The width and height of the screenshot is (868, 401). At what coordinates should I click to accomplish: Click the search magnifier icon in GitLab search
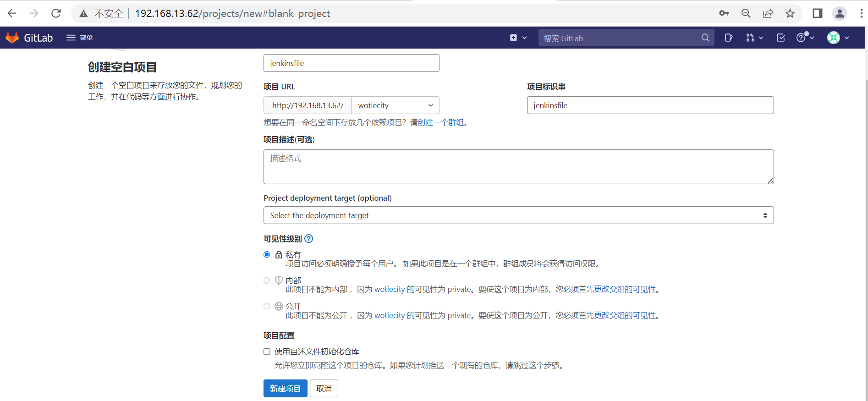click(x=705, y=38)
